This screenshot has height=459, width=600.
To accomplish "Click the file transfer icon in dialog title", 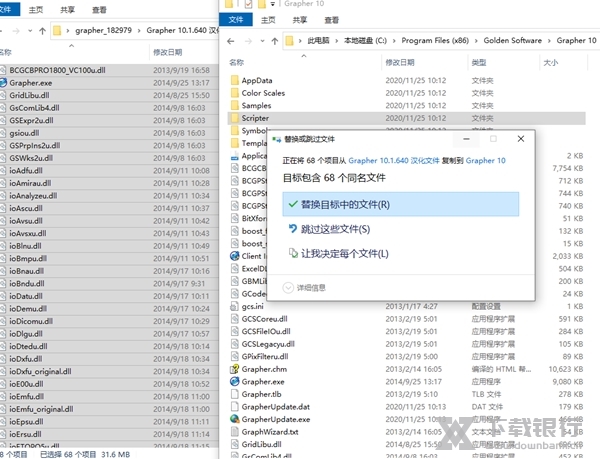I will (x=276, y=139).
